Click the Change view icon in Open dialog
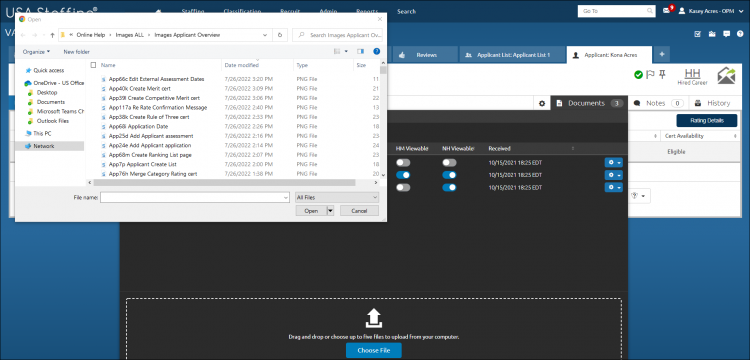The height and width of the screenshot is (360, 750). pyautogui.click(x=337, y=51)
